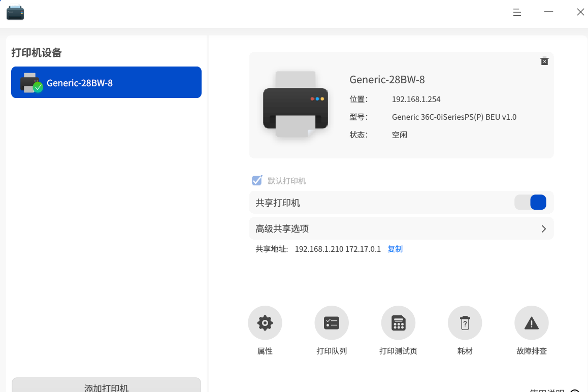588x392 pixels.
Task: Click the 打印测试页 test page icon
Action: pyautogui.click(x=398, y=322)
